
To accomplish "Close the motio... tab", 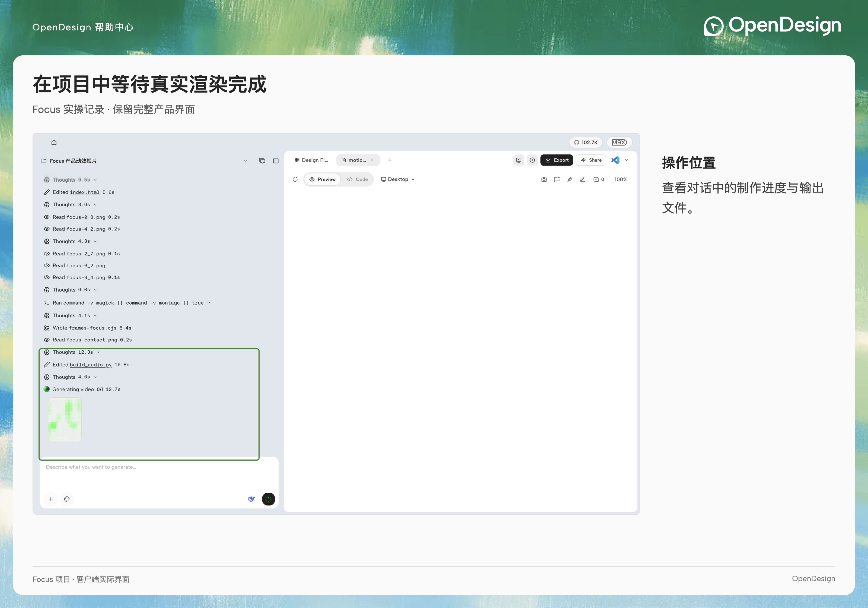I will coord(372,160).
